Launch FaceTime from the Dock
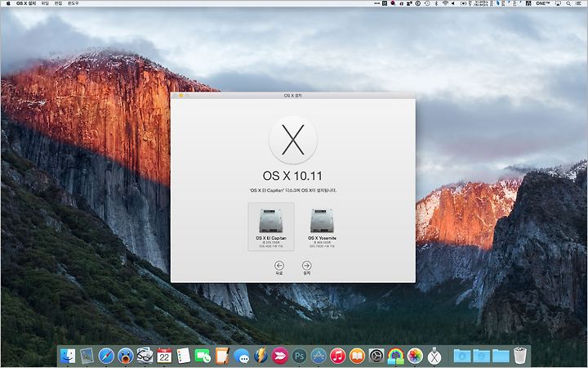This screenshot has height=368, width=588. coord(203,356)
